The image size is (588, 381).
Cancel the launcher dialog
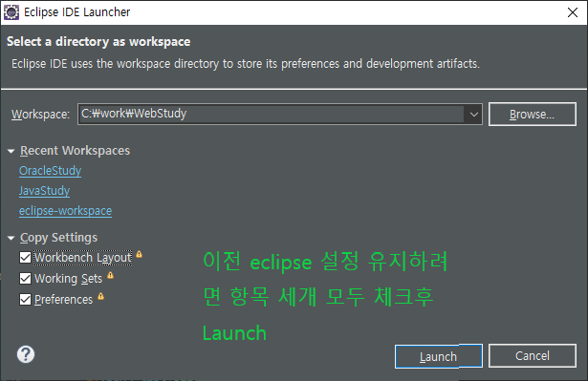tap(533, 355)
